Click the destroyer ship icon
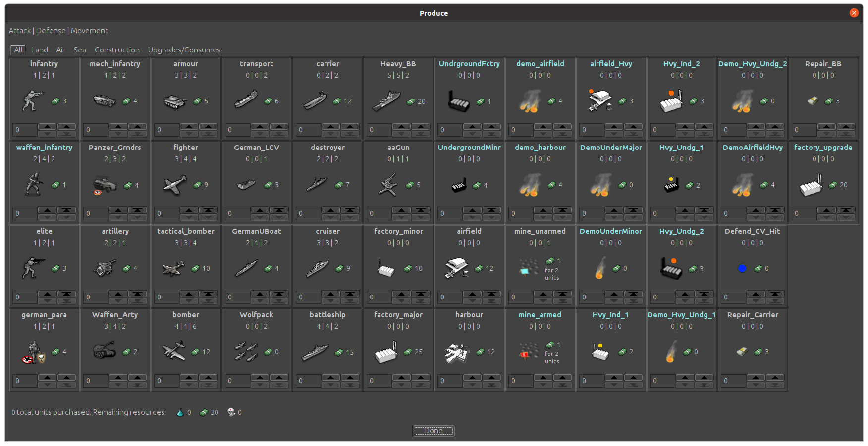Viewport: 868px width, 446px height. coord(317,185)
